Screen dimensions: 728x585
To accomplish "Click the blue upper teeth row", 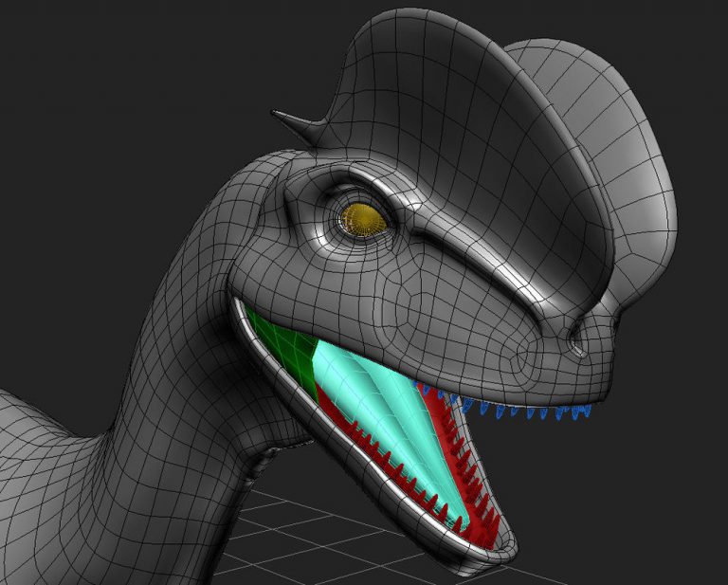I will 531,411.
